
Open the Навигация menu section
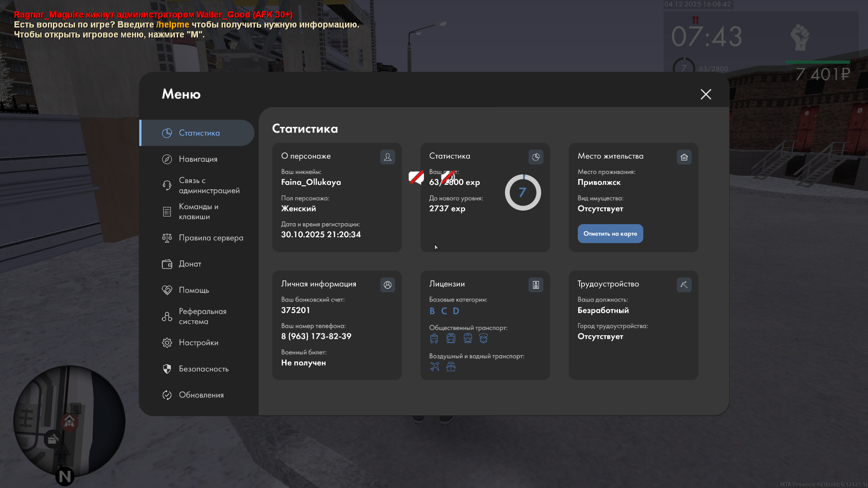pyautogui.click(x=198, y=159)
